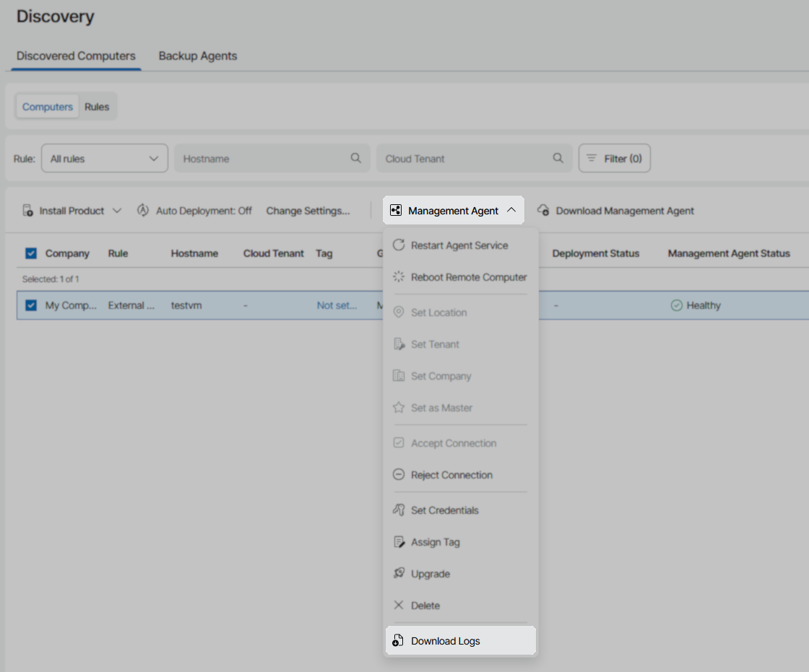Click the Download Logs icon
This screenshot has width=809, height=672.
pyautogui.click(x=398, y=640)
